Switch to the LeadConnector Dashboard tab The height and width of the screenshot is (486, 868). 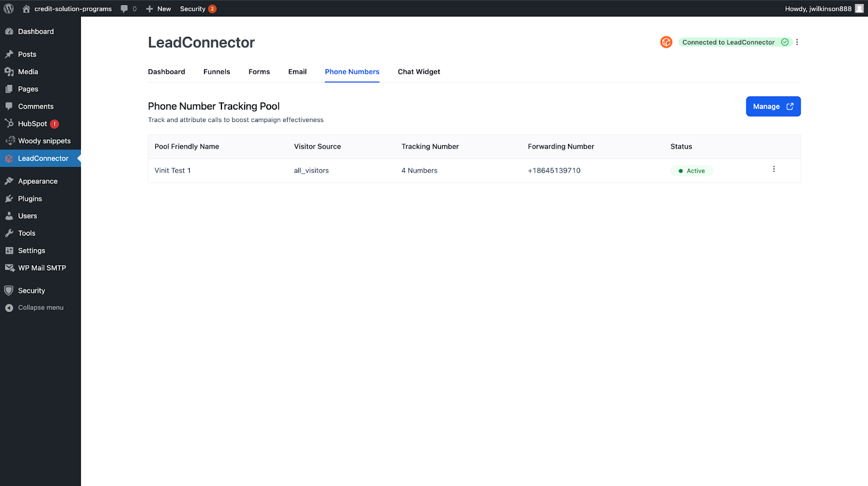click(167, 72)
